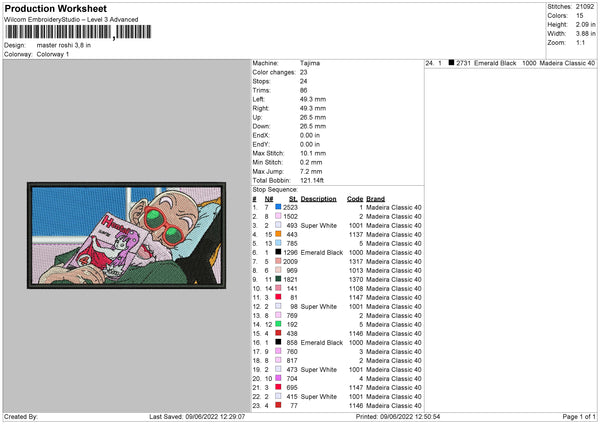This screenshot has height=424, width=600.
Task: Click the Master Roshi embroidery design preview
Action: click(126, 235)
